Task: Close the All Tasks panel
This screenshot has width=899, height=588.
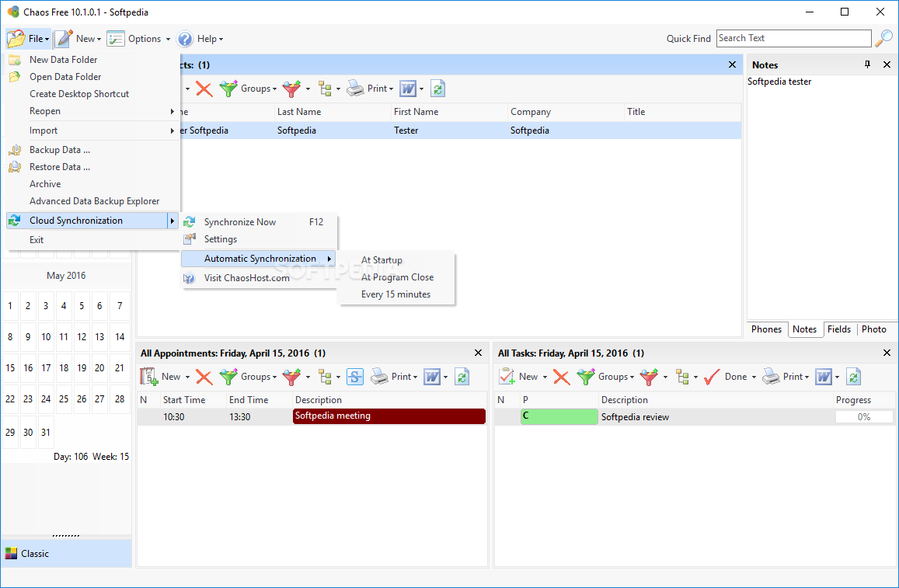Action: (887, 353)
